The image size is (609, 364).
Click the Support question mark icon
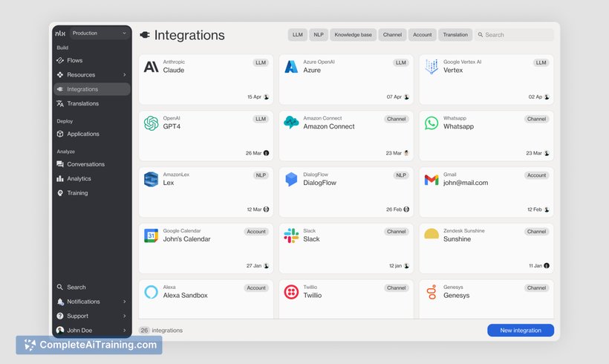[x=60, y=316]
